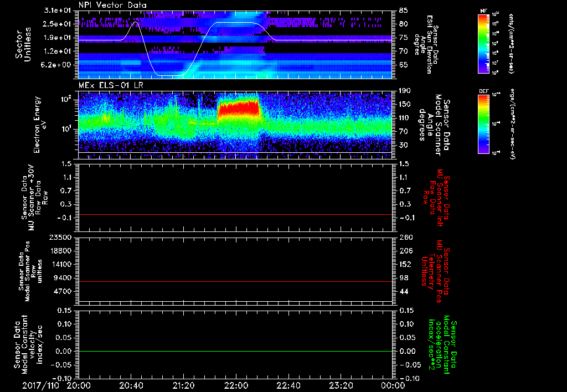567x392 pixels.
Task: Select the 23:20 time axis label
Action: pos(341,385)
